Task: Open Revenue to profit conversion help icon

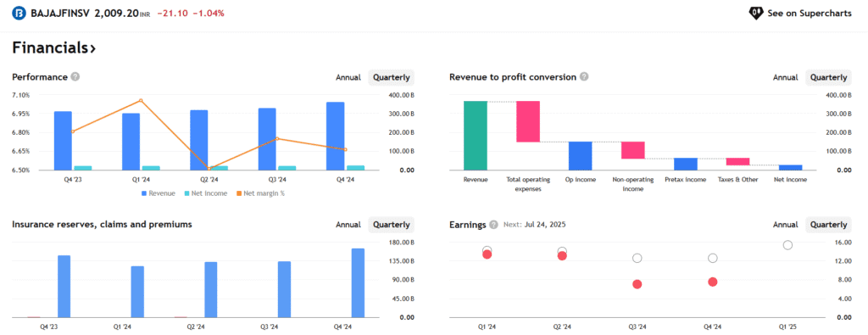Action: tap(584, 77)
